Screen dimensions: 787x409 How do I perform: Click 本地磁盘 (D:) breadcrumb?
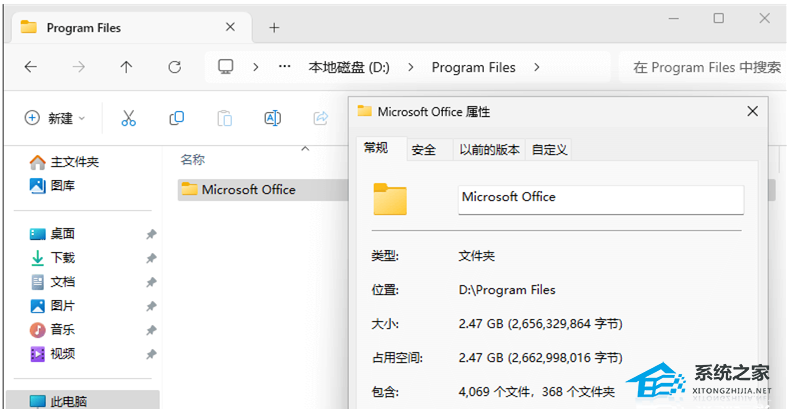(x=349, y=67)
